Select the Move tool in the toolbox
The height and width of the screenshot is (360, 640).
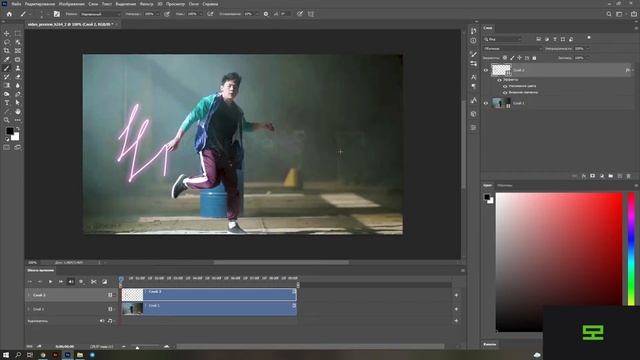coord(7,33)
